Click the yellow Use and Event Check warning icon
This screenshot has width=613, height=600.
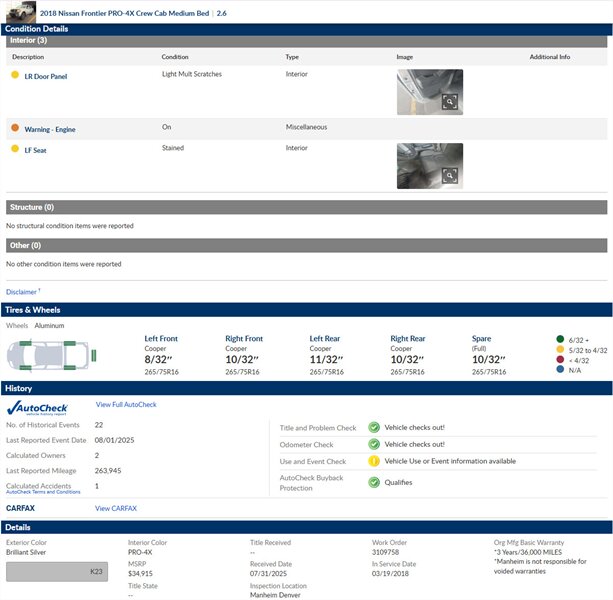[x=373, y=461]
